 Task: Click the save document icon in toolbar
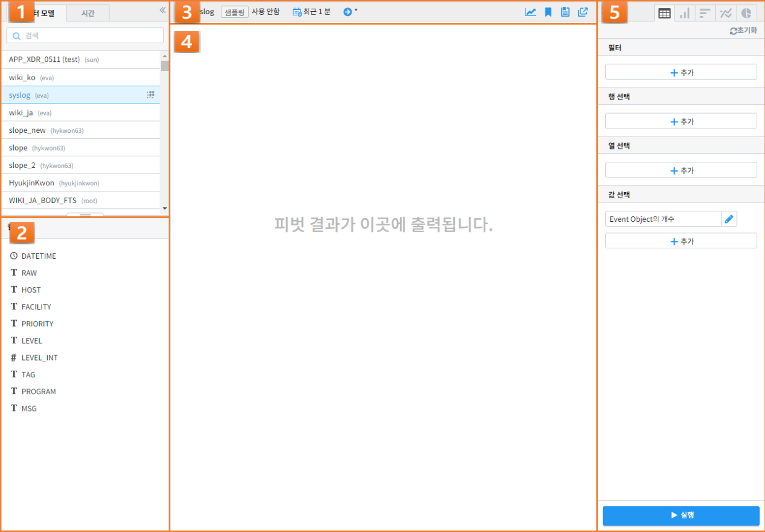tap(565, 12)
